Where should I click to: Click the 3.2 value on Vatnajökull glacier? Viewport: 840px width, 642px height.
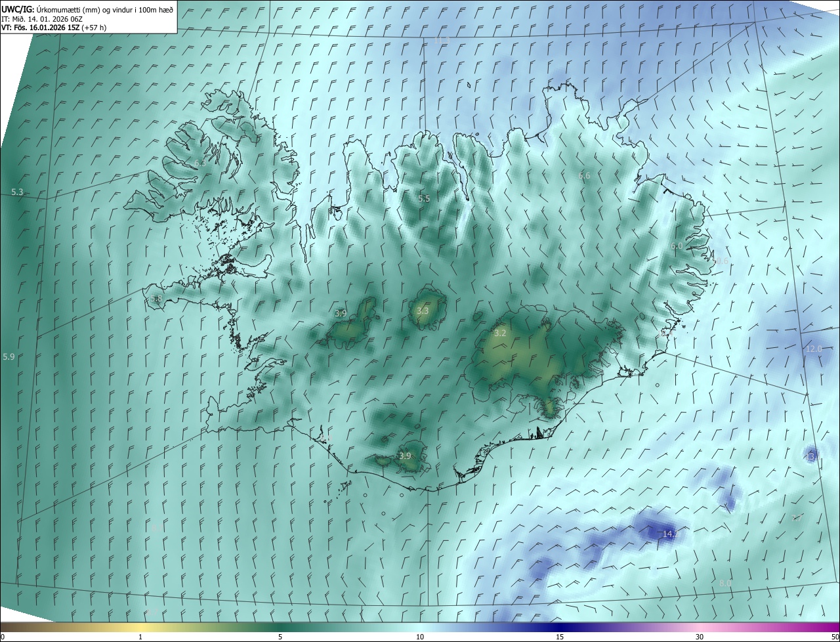(500, 333)
